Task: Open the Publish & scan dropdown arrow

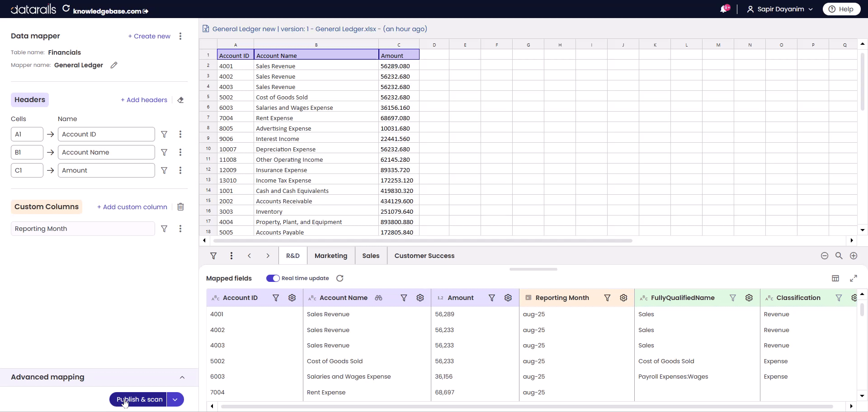Action: 175,399
